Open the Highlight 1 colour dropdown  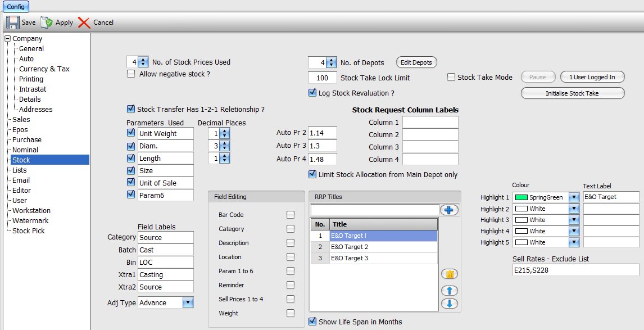tap(575, 197)
